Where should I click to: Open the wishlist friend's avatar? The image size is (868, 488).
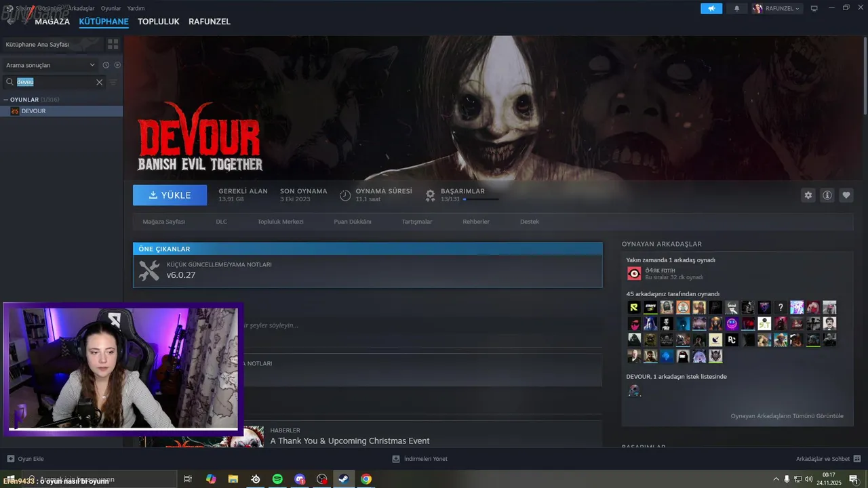pos(634,390)
